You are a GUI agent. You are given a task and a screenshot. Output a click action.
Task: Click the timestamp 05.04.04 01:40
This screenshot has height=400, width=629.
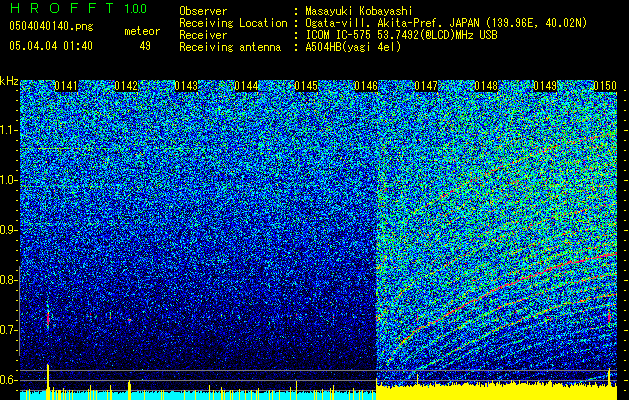(51, 46)
